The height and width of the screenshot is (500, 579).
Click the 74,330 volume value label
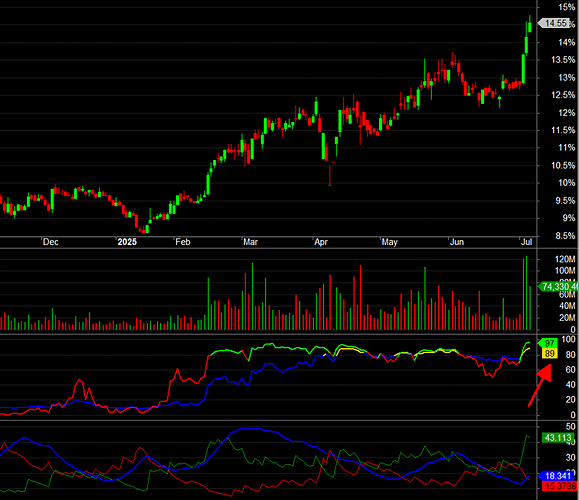click(x=559, y=286)
